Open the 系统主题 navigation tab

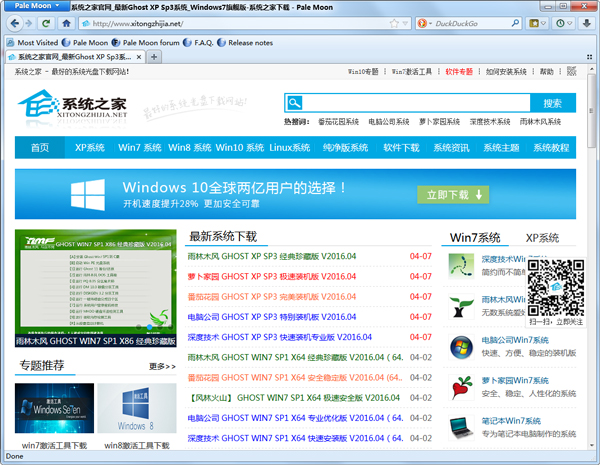[x=501, y=147]
